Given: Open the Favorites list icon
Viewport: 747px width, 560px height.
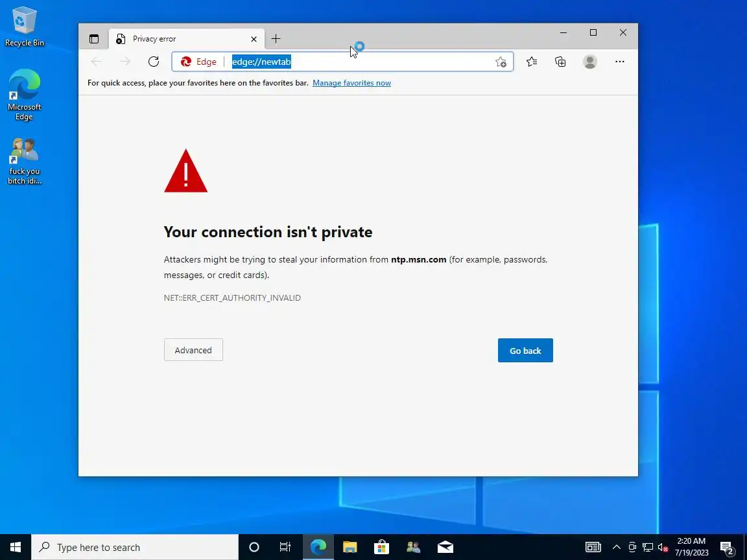Looking at the screenshot, I should tap(532, 62).
